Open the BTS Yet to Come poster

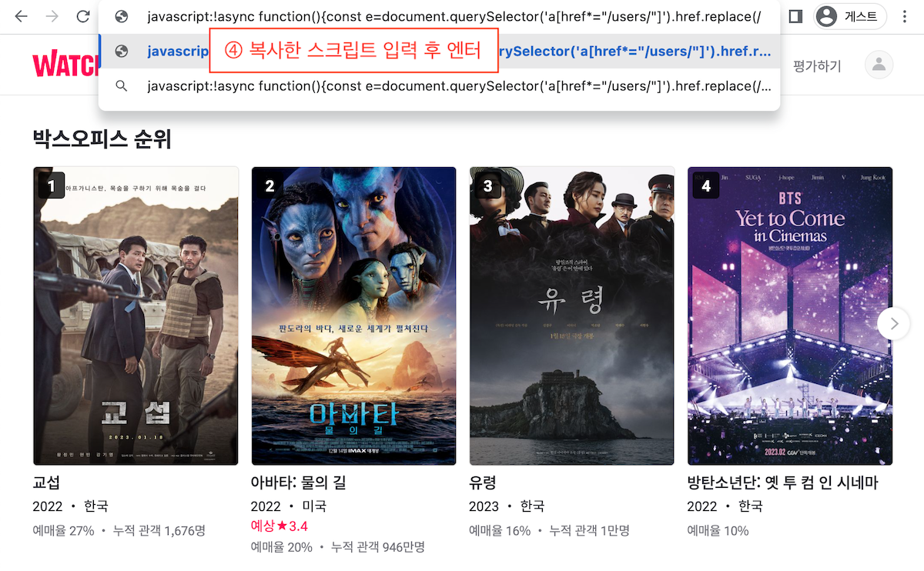pos(790,316)
